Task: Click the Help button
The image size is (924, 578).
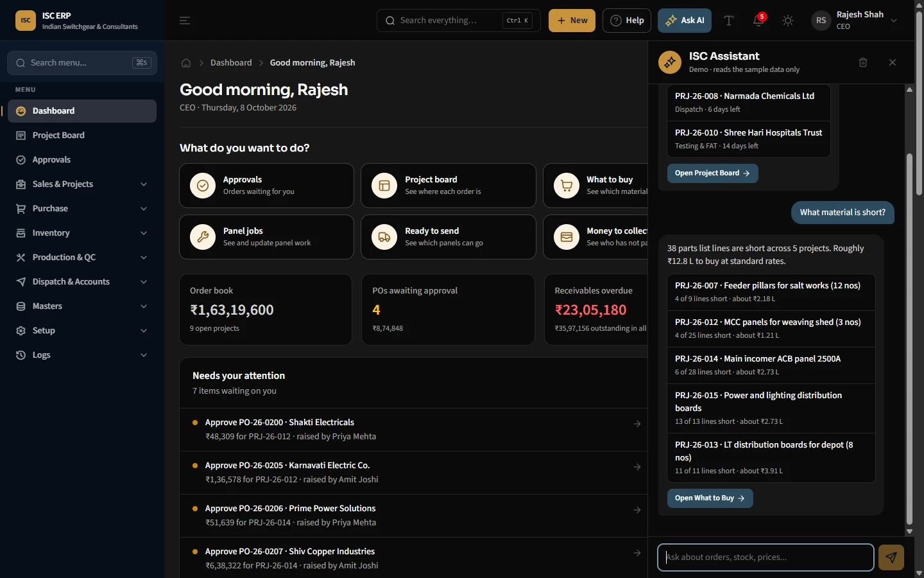Action: coord(627,21)
